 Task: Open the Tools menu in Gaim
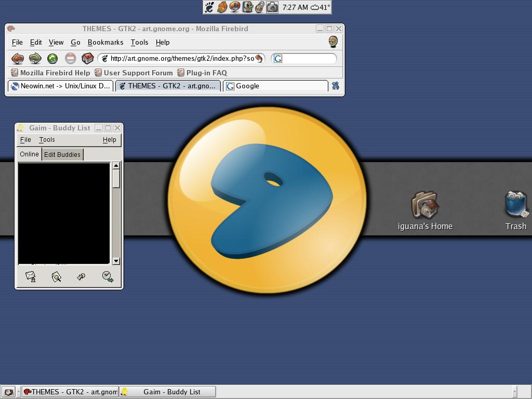pyautogui.click(x=47, y=140)
